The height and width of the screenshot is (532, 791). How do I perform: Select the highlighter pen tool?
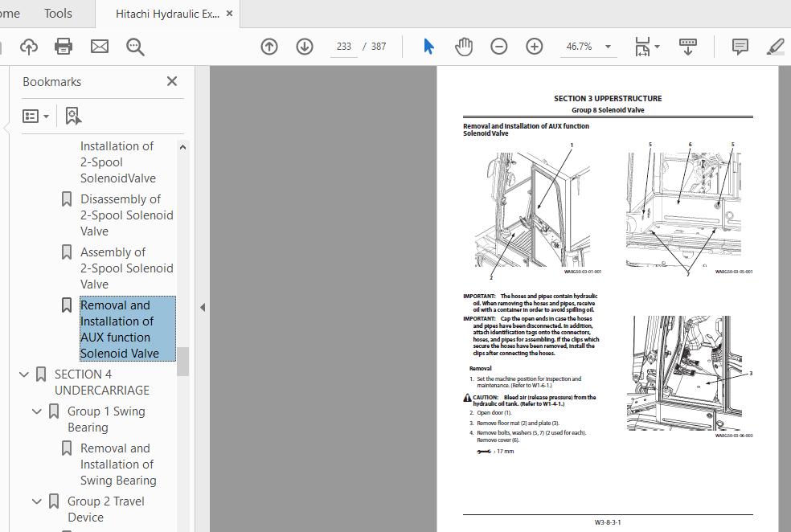776,47
